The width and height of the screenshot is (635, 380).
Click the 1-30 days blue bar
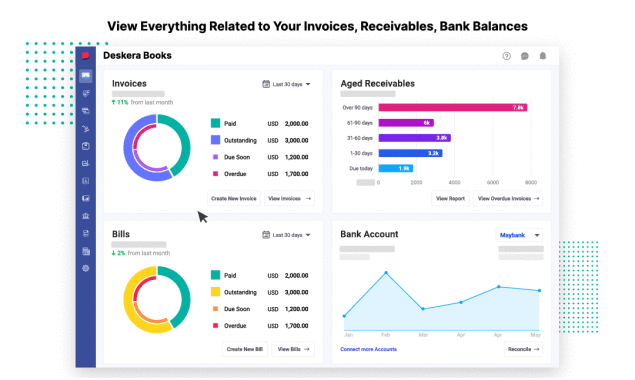click(x=411, y=153)
